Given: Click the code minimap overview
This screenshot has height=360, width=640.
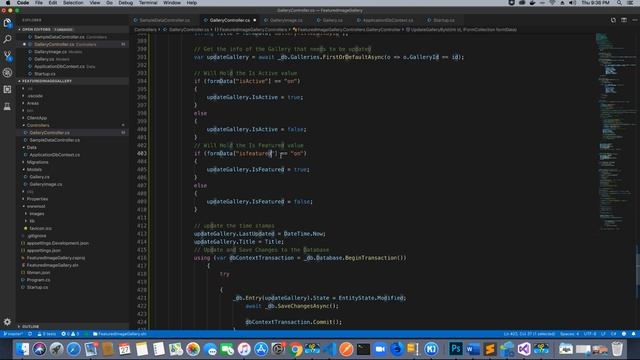Looking at the screenshot, I should (x=616, y=131).
